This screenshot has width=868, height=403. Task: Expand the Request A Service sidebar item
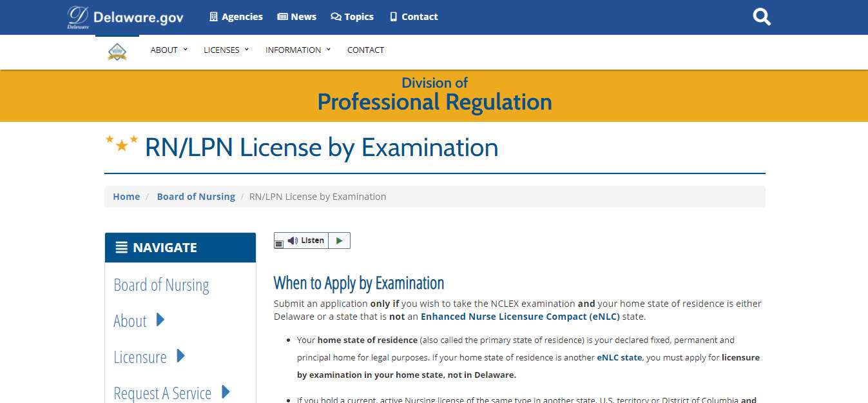tap(226, 393)
